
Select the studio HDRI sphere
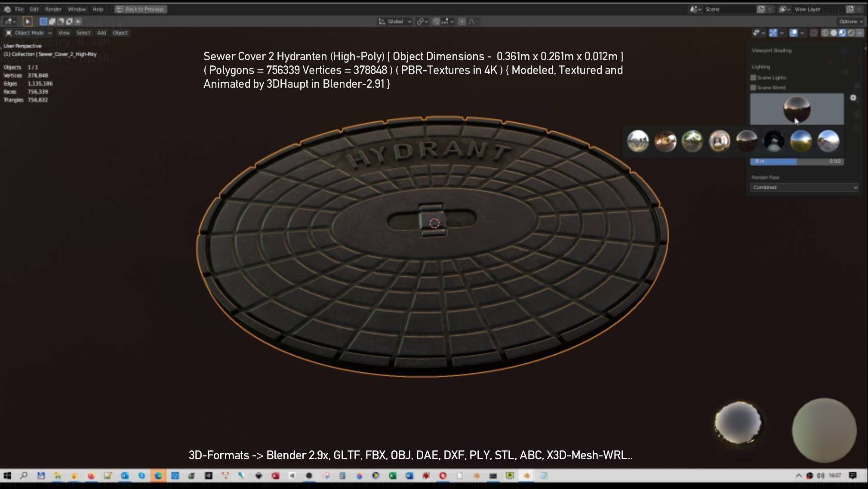(x=774, y=141)
